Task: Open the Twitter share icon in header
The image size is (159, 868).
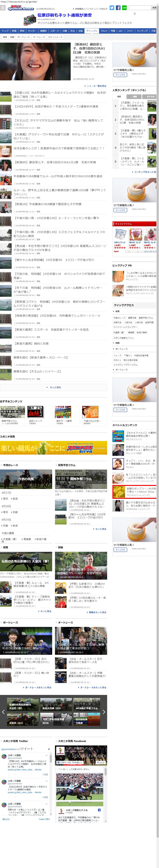Action: coord(112,7)
